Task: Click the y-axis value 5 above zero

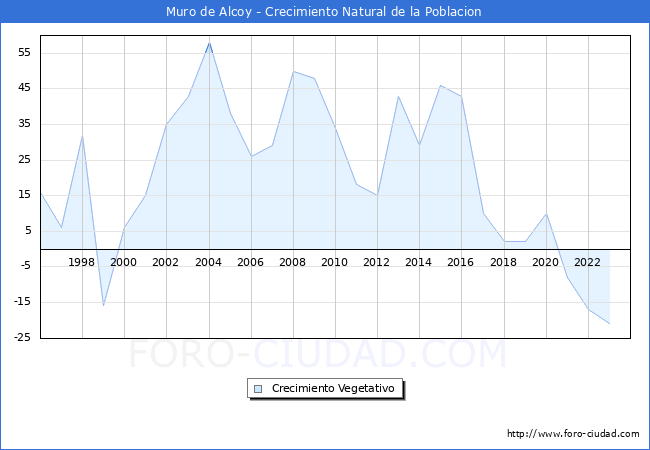Action: click(28, 230)
